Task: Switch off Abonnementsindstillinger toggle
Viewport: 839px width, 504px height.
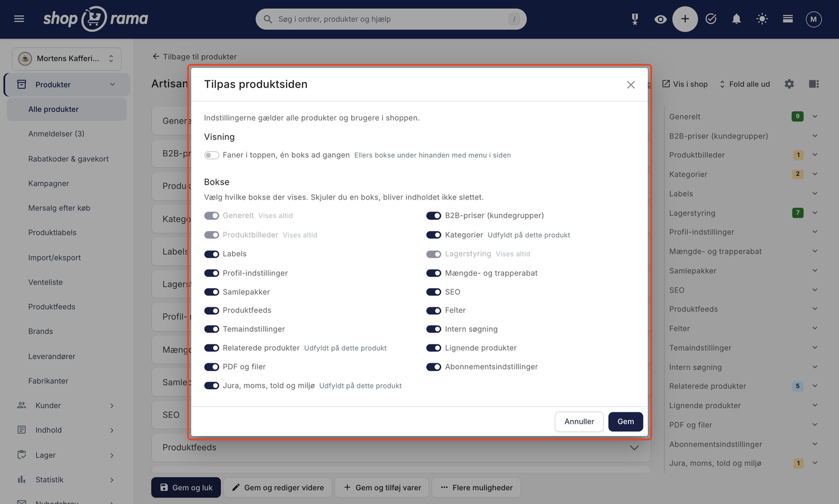Action: click(434, 367)
